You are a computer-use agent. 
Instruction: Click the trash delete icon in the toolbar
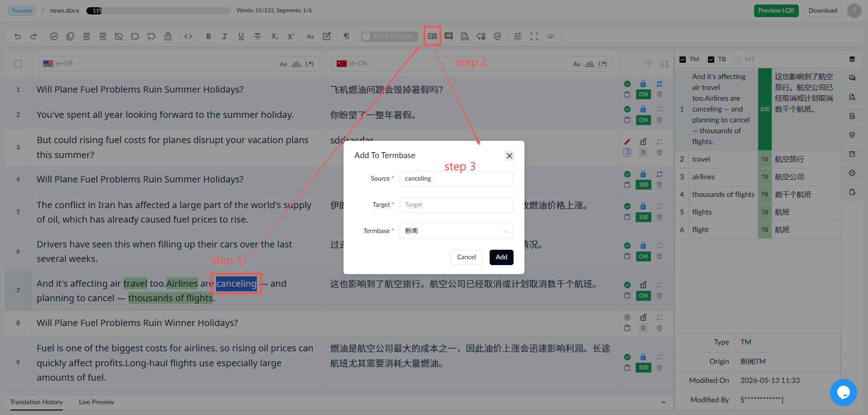(86, 36)
